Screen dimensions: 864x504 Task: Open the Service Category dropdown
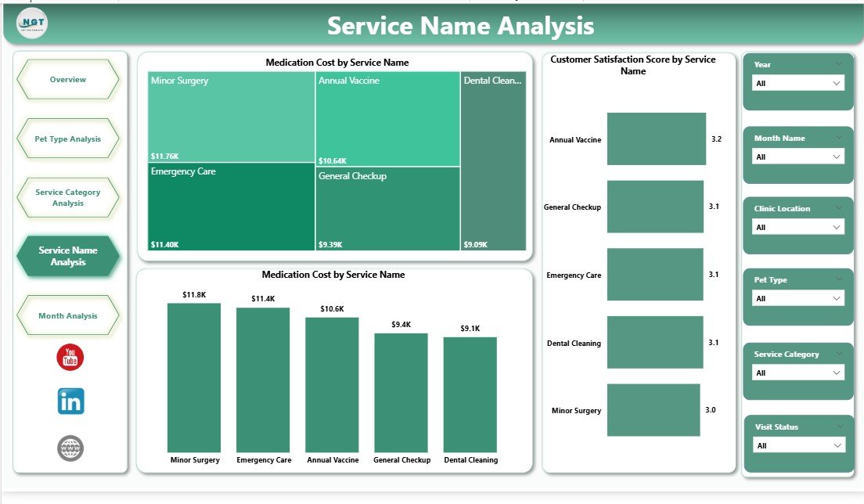(x=797, y=373)
